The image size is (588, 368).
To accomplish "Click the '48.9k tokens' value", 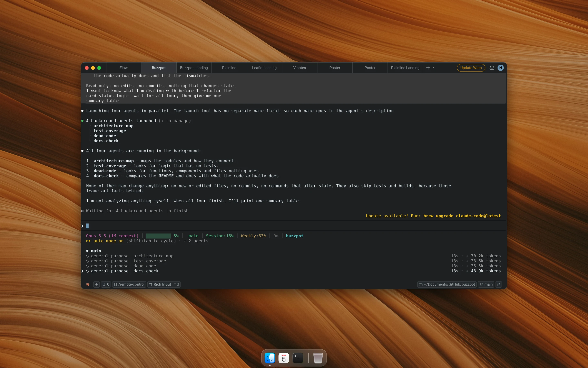I will [486, 271].
